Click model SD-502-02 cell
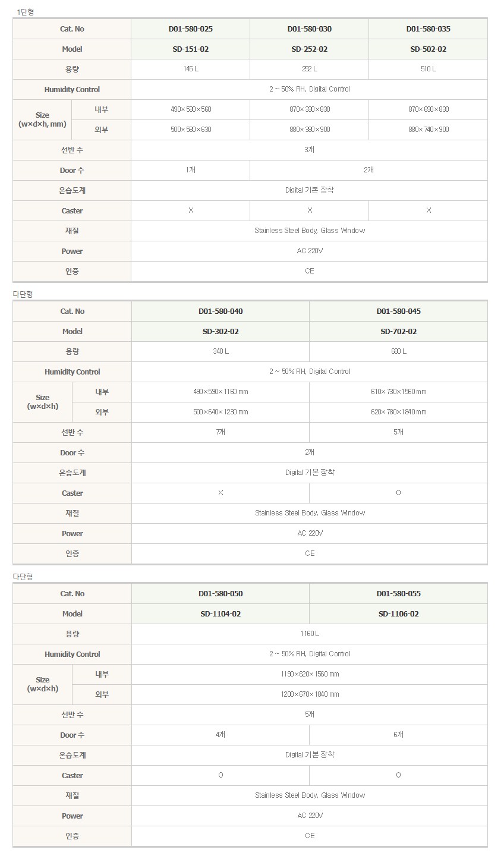 tap(428, 49)
